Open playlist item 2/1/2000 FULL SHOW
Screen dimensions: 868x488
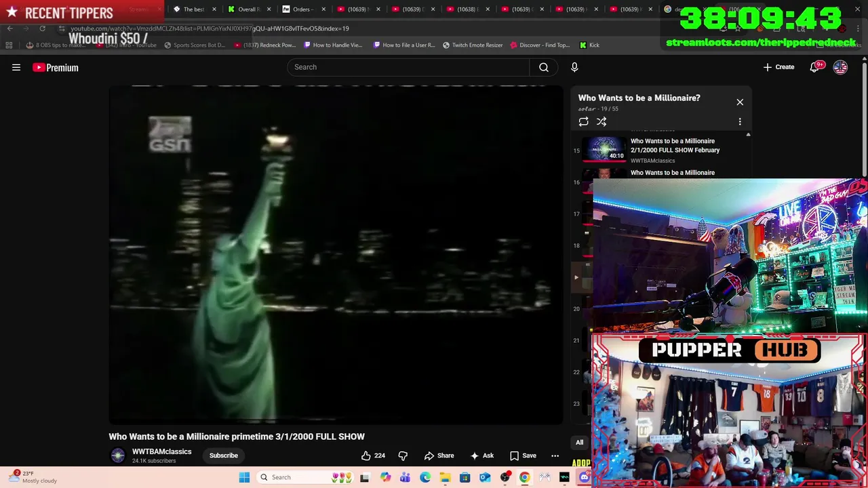675,146
